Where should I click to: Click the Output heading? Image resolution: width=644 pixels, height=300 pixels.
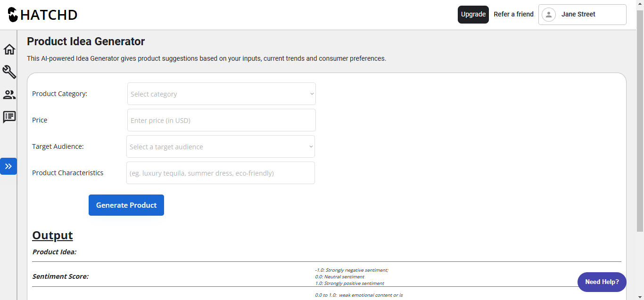point(52,235)
